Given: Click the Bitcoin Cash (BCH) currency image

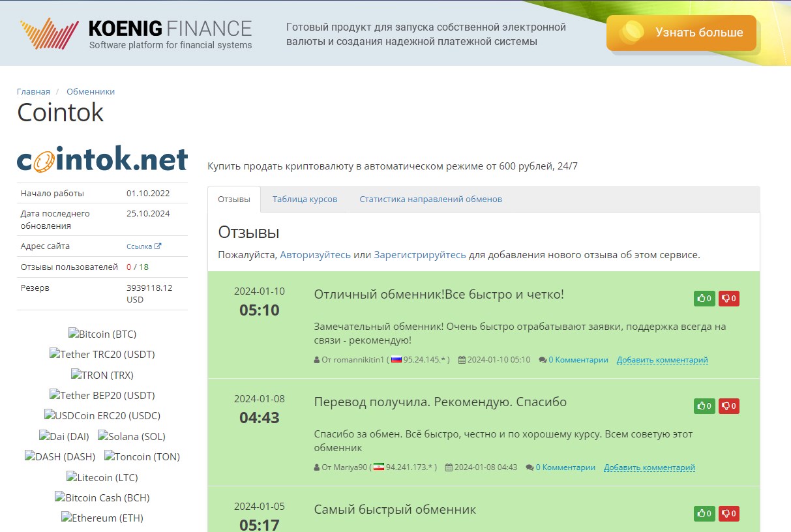Looking at the screenshot, I should point(102,497).
